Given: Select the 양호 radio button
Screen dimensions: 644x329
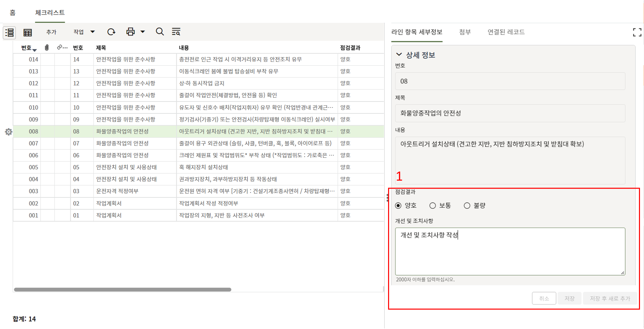Looking at the screenshot, I should (398, 205).
